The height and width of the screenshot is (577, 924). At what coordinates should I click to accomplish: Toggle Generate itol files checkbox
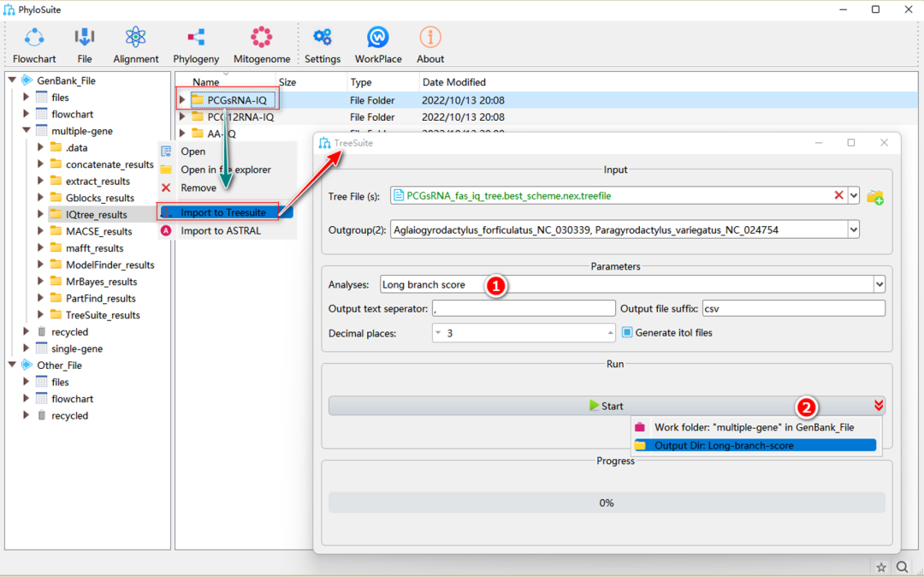pyautogui.click(x=627, y=332)
